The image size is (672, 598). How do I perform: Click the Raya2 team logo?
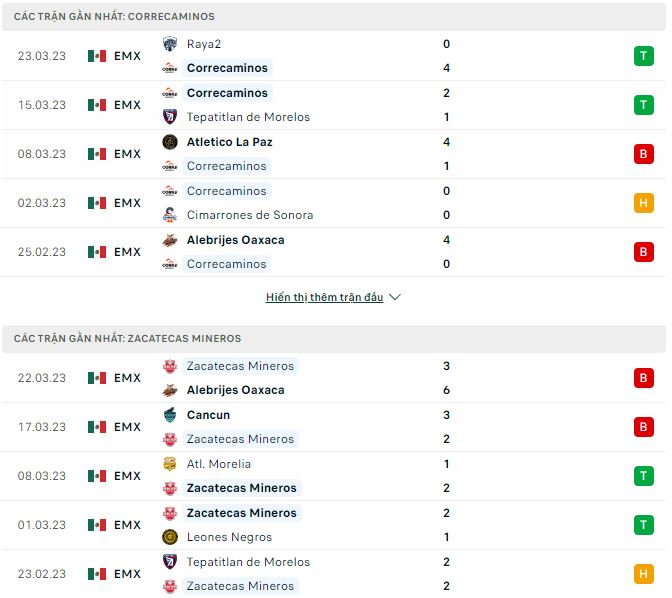pyautogui.click(x=170, y=44)
